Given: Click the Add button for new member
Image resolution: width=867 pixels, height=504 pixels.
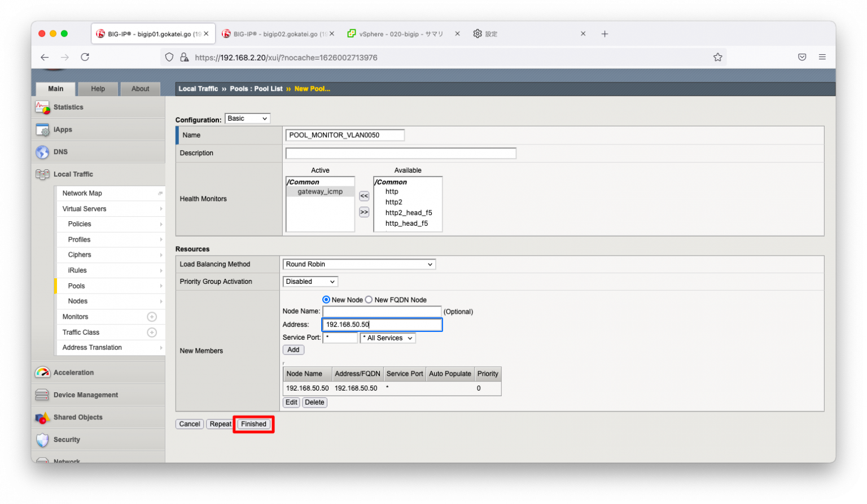Looking at the screenshot, I should tap(294, 350).
